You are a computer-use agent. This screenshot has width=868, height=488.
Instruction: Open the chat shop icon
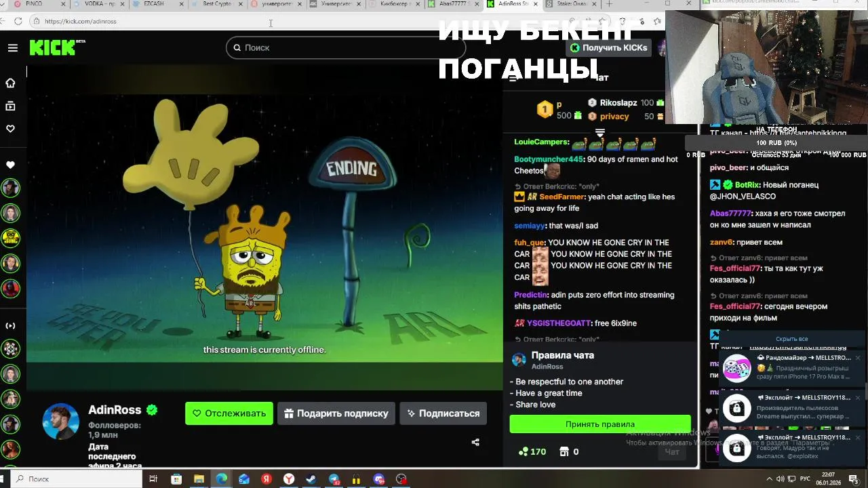click(x=564, y=451)
